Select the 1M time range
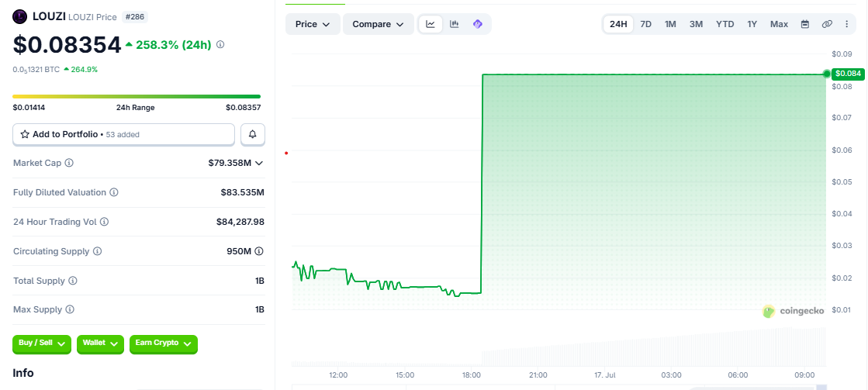 (670, 24)
